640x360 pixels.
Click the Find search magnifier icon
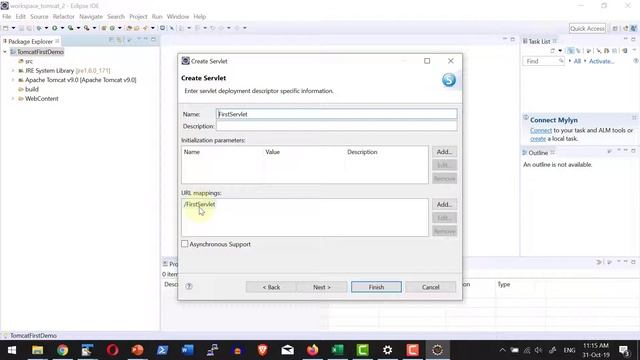(x=561, y=60)
